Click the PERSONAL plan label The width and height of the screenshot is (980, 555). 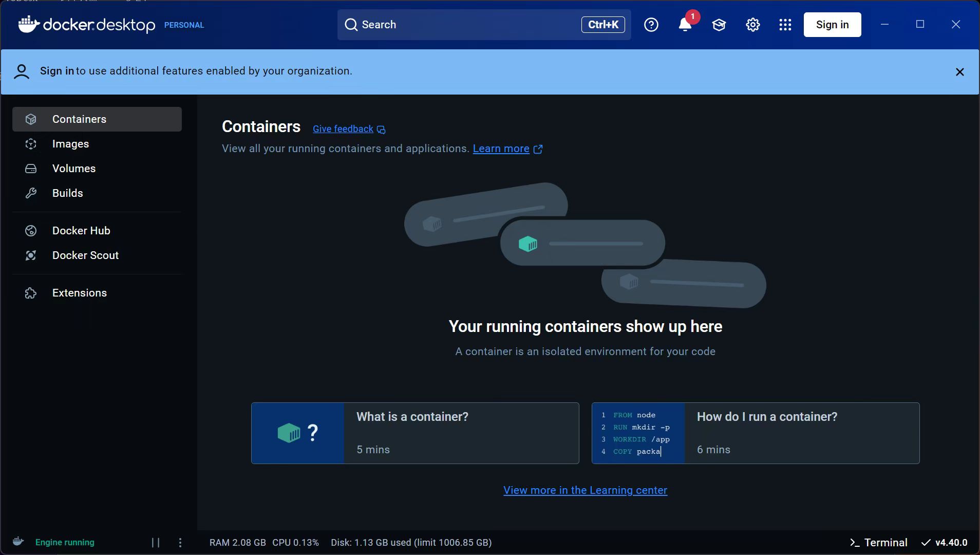pos(184,25)
